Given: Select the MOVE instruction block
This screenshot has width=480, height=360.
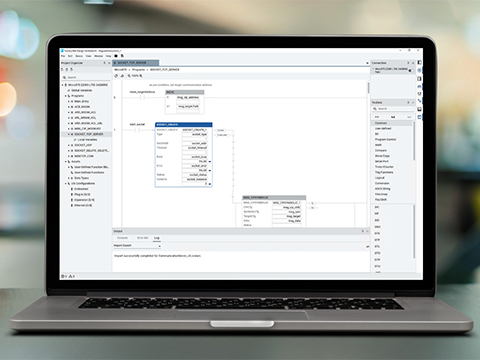Looking at the screenshot, I should point(185,102).
